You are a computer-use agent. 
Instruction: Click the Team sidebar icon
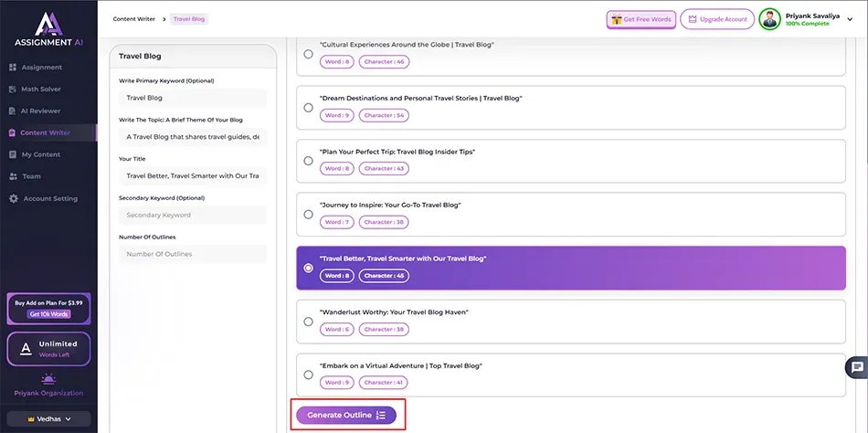click(13, 176)
